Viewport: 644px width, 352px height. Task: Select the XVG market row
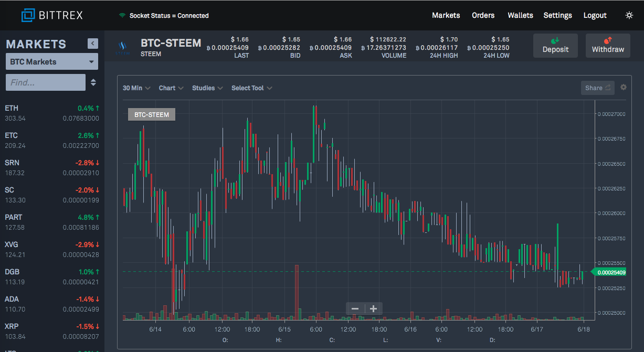[x=52, y=249]
